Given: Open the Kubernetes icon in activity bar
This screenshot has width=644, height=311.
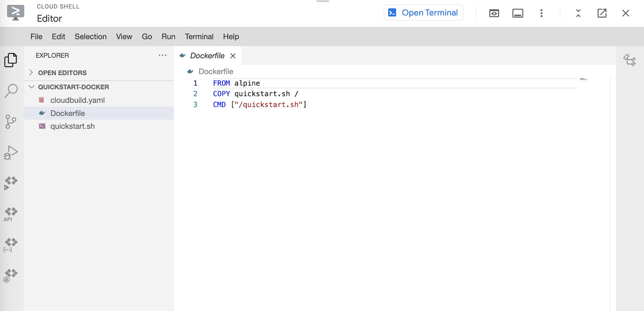Looking at the screenshot, I should pos(11,276).
